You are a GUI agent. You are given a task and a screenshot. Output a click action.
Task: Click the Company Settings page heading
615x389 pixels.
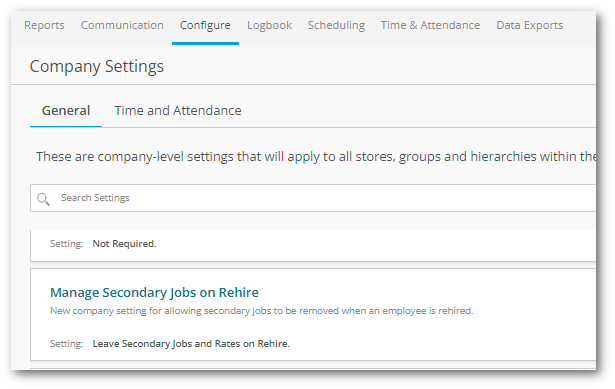coord(97,67)
